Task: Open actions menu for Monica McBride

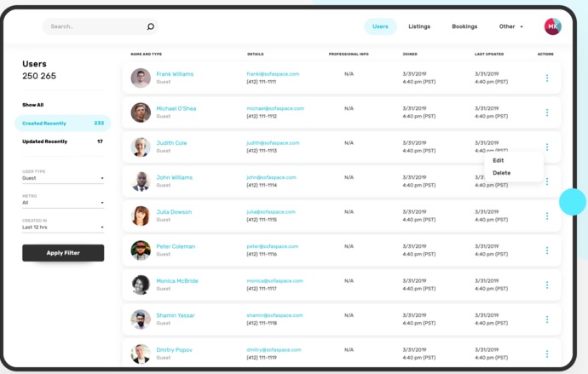Action: [x=547, y=285]
